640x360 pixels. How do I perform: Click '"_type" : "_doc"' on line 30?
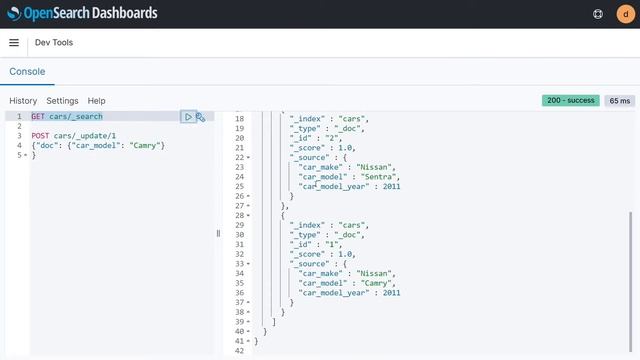tap(327, 235)
